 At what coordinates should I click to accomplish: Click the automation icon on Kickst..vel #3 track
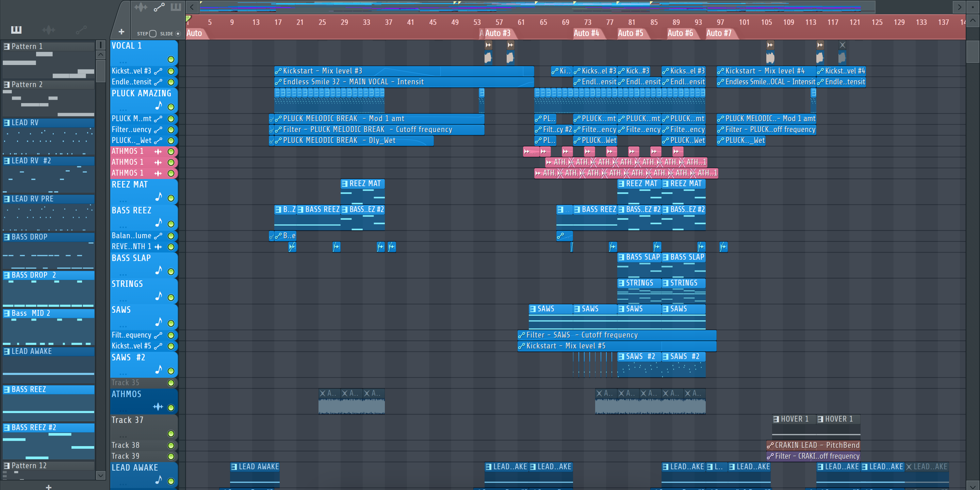(x=158, y=71)
